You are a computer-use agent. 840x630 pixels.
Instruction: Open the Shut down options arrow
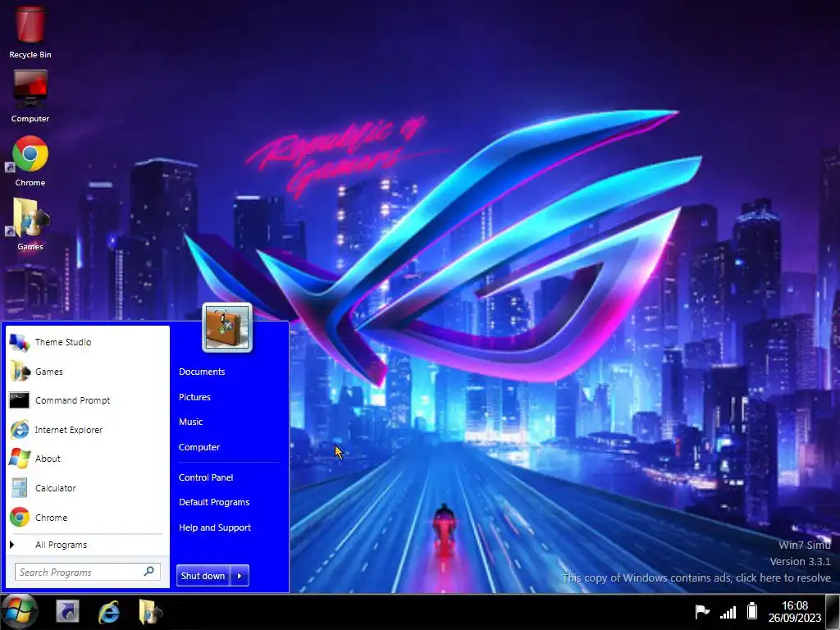click(240, 576)
